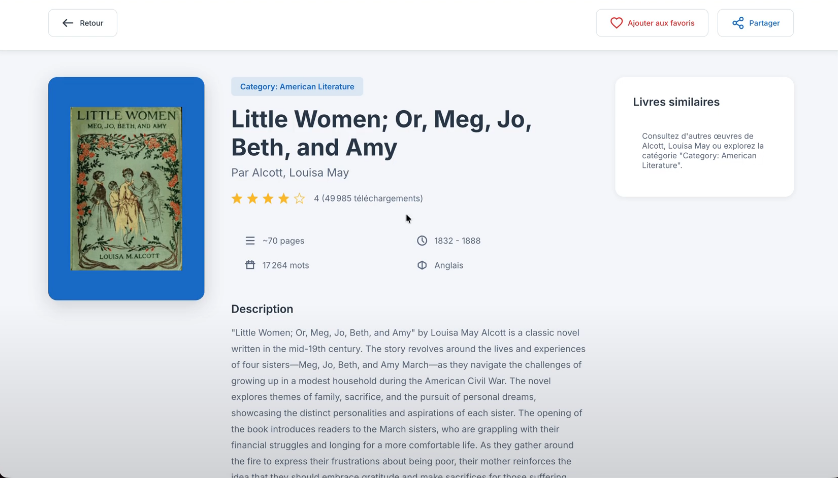Click the similar books suggestion text

[x=702, y=151]
